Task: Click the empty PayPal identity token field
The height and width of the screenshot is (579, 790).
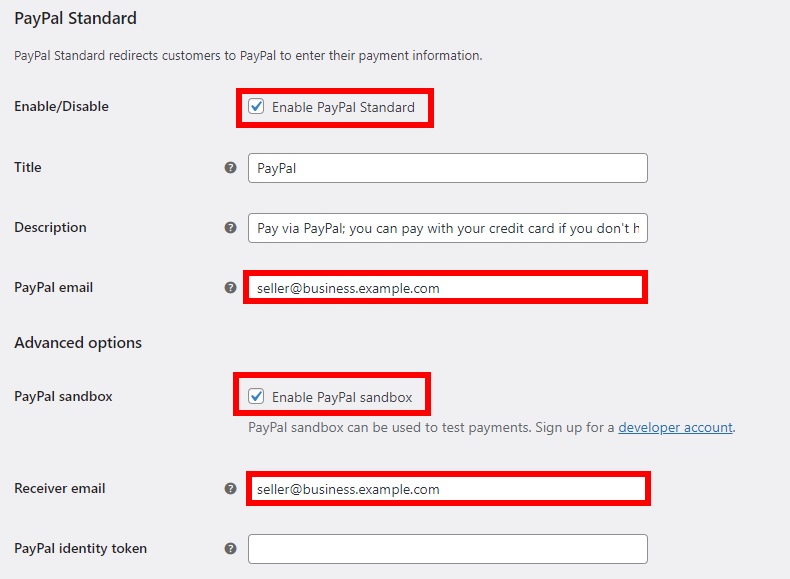Action: click(x=447, y=549)
